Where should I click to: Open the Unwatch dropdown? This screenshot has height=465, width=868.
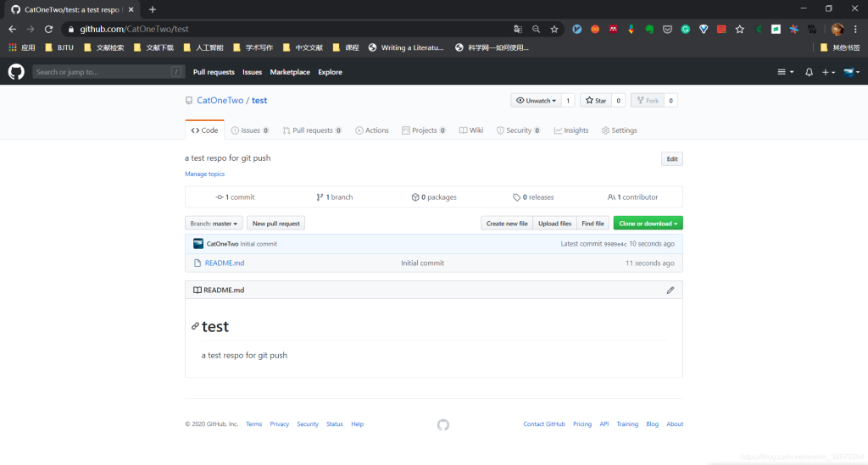click(536, 101)
